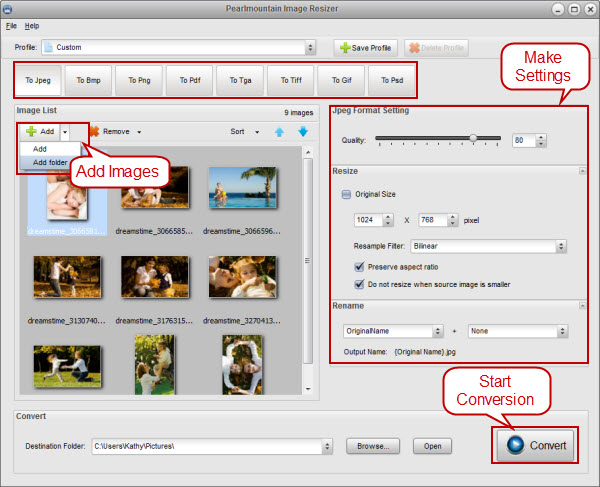This screenshot has height=487, width=600.
Task: Collapse the Resize section header
Action: (582, 171)
